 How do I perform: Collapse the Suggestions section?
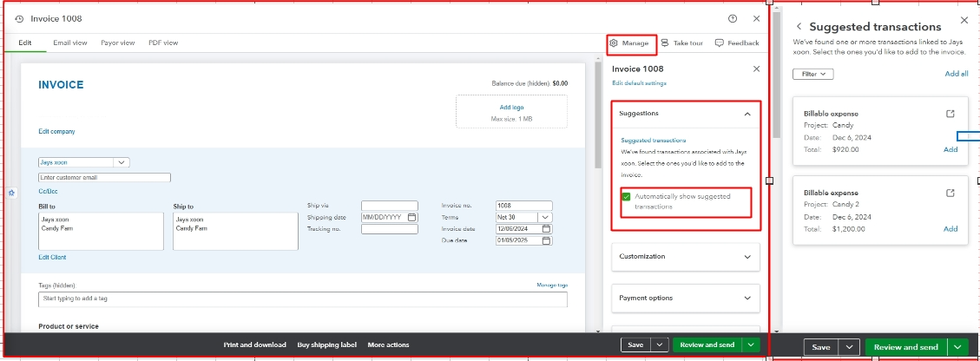pyautogui.click(x=747, y=114)
